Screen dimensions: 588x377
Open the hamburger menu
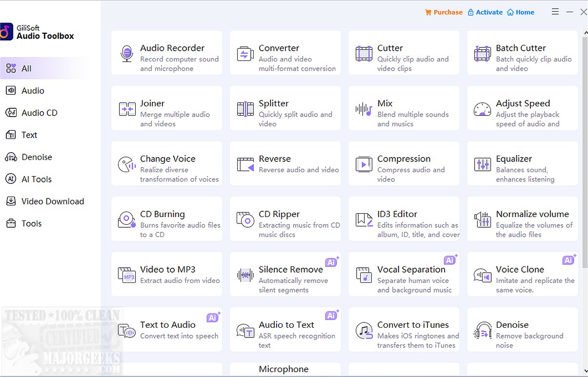pyautogui.click(x=555, y=12)
